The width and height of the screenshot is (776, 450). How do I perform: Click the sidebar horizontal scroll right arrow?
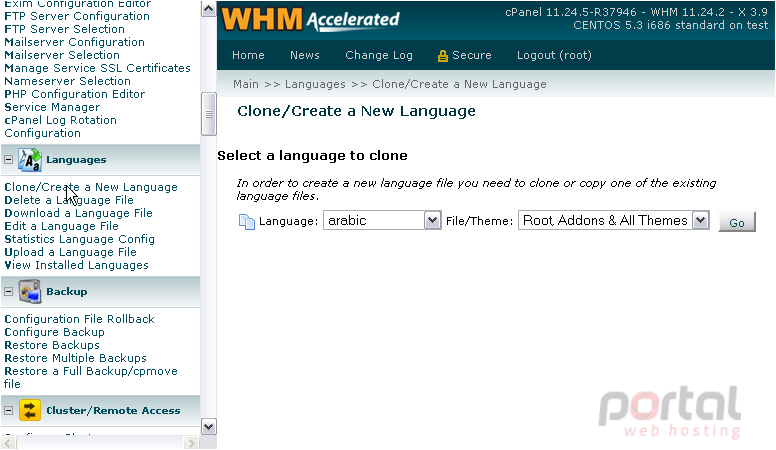(191, 443)
